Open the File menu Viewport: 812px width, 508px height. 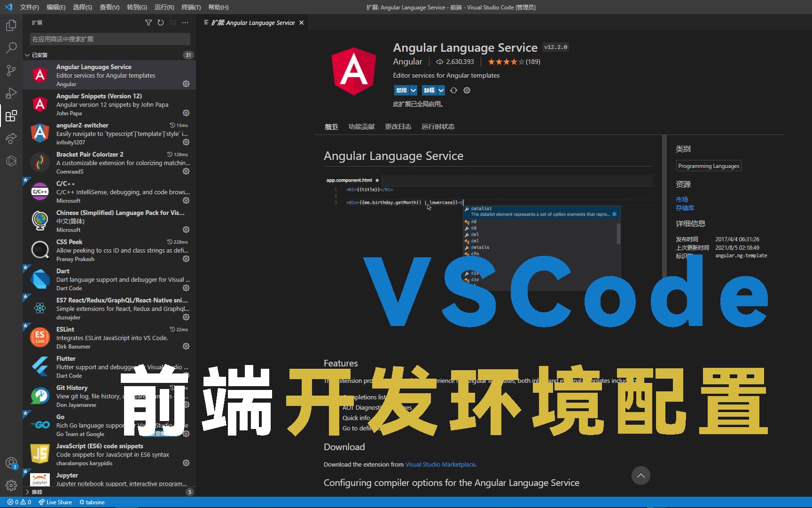[29, 7]
